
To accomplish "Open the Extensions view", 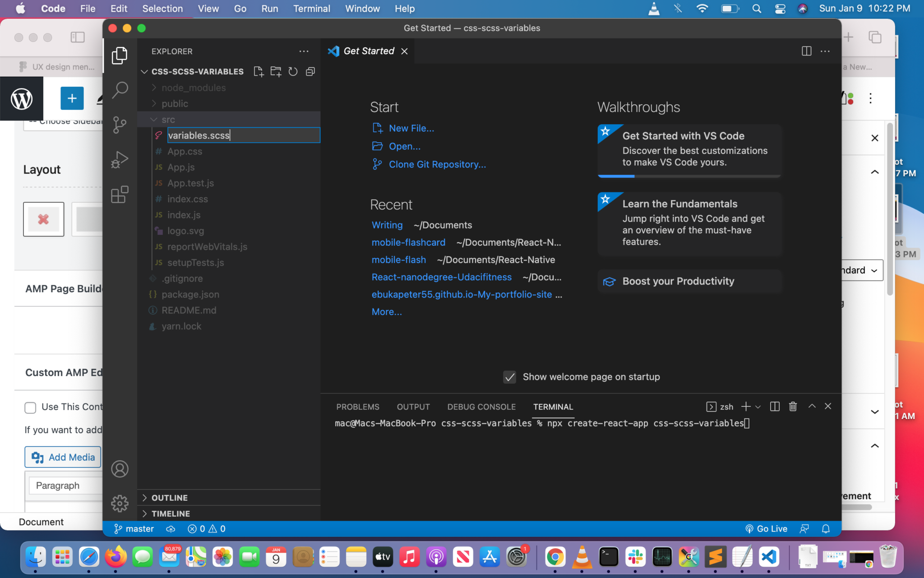I will (120, 195).
